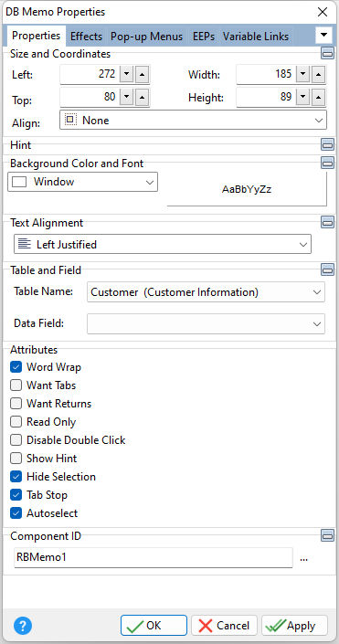
Task: Click the OK button
Action: click(154, 626)
